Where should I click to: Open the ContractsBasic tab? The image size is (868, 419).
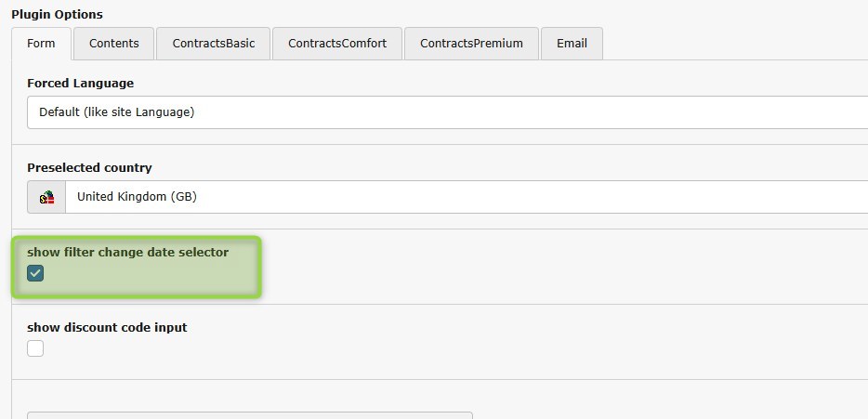[x=213, y=44]
